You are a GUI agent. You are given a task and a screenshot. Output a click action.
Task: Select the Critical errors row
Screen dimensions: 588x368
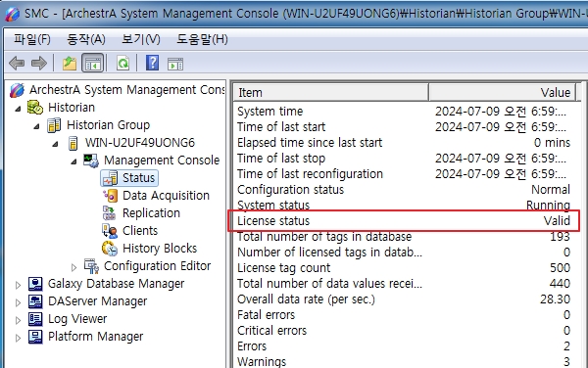tap(404, 331)
